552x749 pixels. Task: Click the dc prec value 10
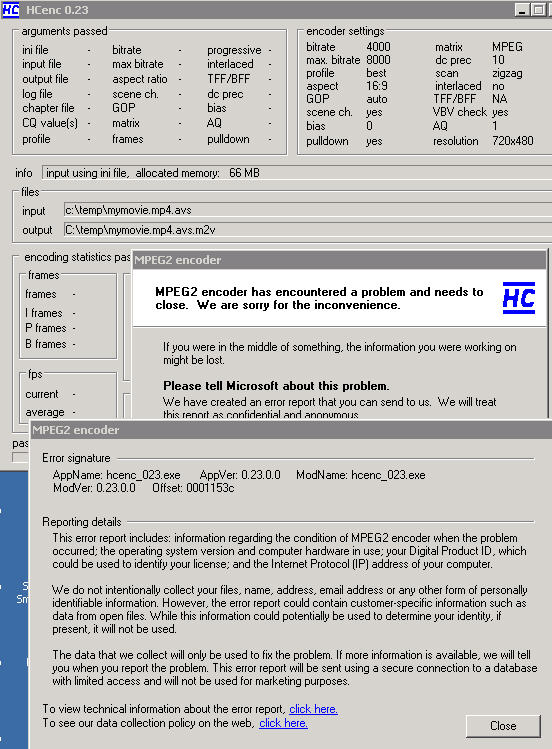498,60
